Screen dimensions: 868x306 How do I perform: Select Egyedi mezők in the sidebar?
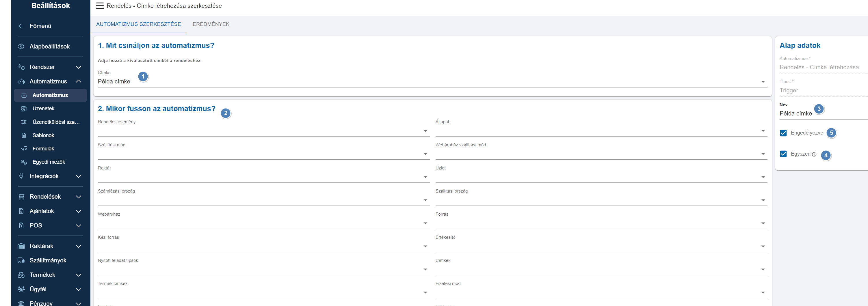[x=49, y=162]
